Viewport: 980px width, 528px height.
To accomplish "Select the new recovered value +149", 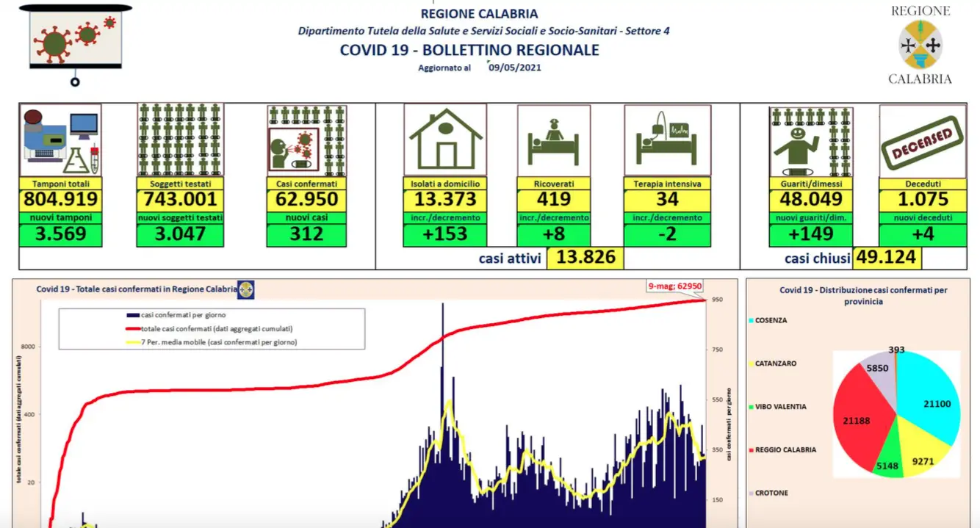I will pos(811,235).
